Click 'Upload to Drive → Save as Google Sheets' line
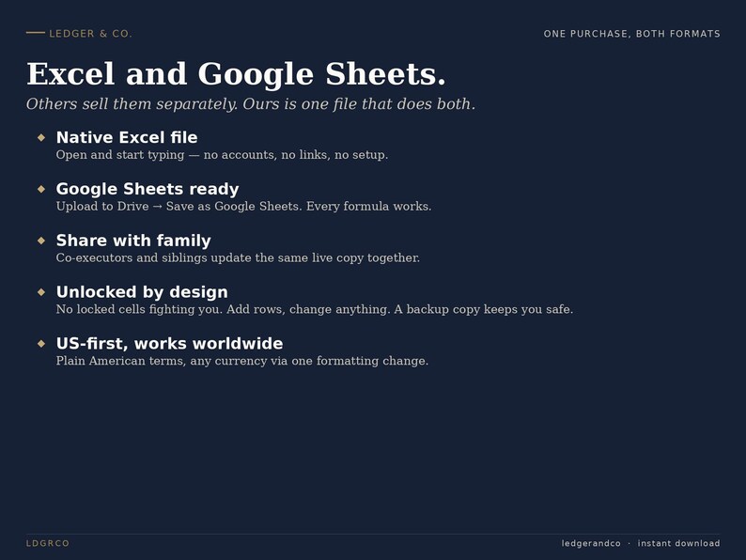This screenshot has width=746, height=560. [x=243, y=207]
